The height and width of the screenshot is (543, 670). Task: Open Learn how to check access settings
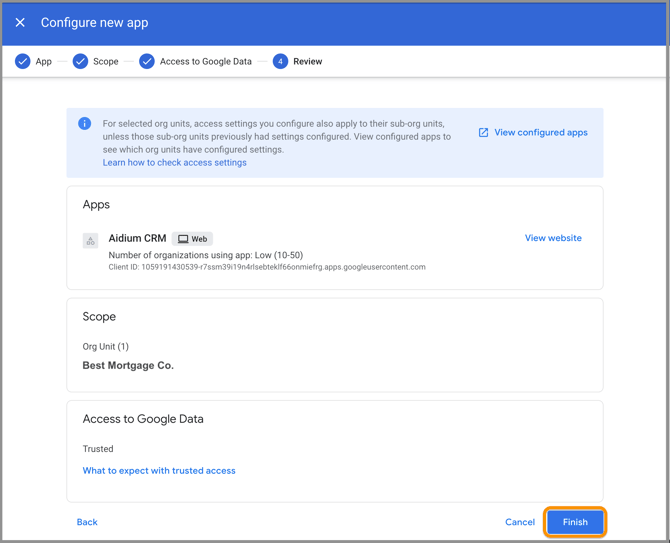coord(174,163)
